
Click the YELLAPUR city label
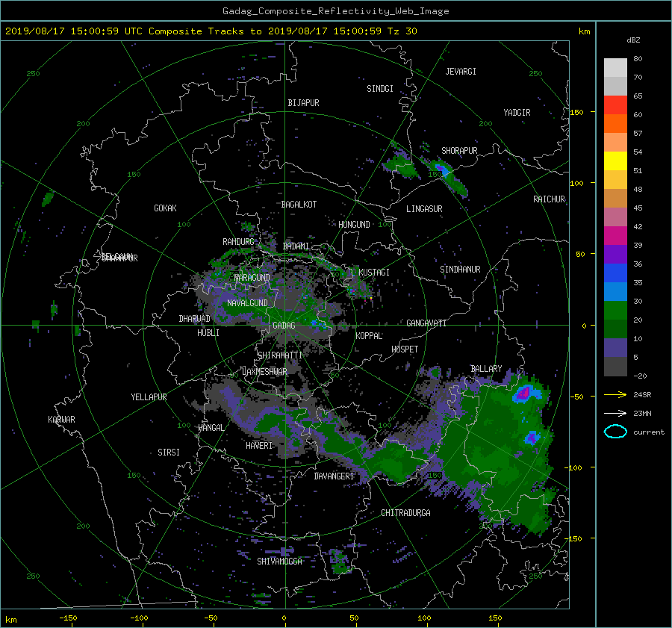tap(149, 397)
